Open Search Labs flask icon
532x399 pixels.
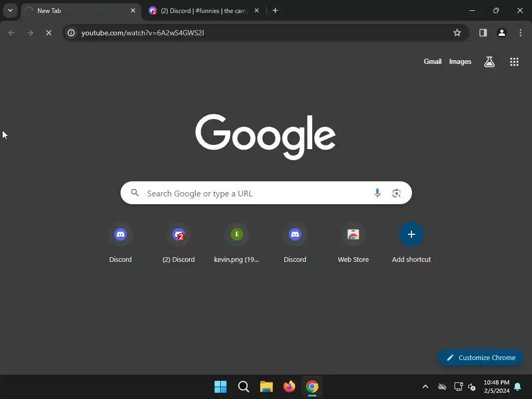[x=489, y=62]
